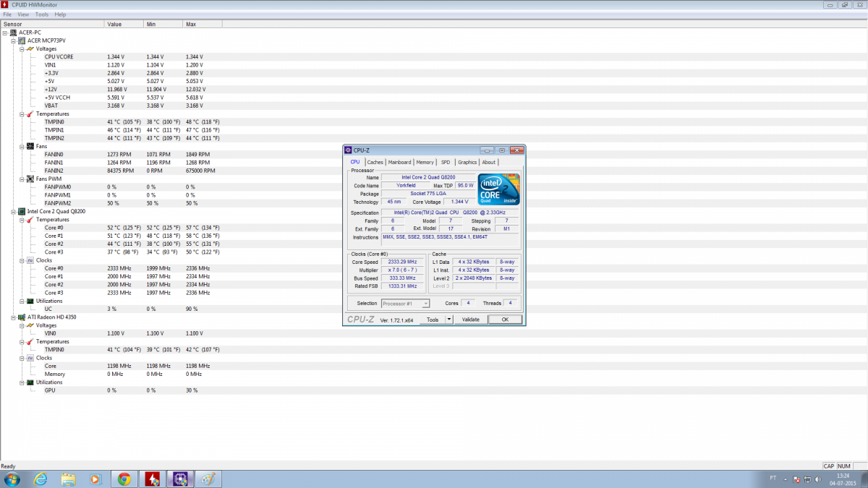Screen dimensions: 868x488
Task: Collapse the ATI Radeon HD 4350 node
Action: pyautogui.click(x=13, y=317)
